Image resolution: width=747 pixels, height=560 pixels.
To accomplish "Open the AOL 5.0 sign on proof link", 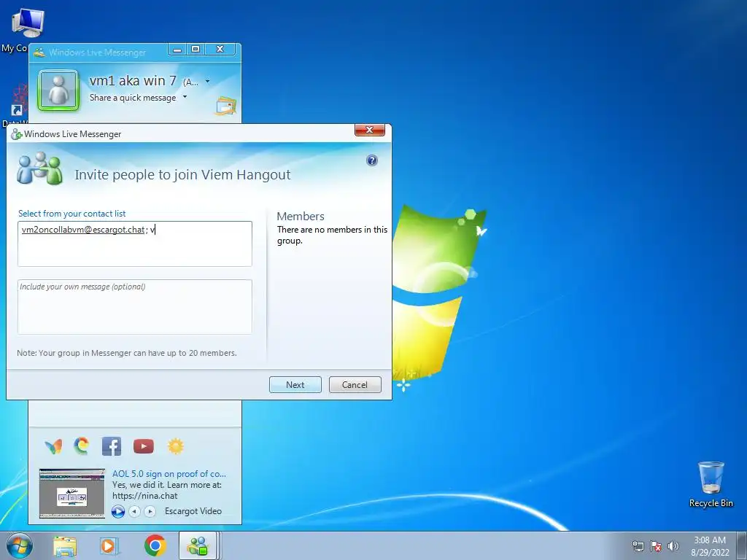I will click(x=169, y=474).
